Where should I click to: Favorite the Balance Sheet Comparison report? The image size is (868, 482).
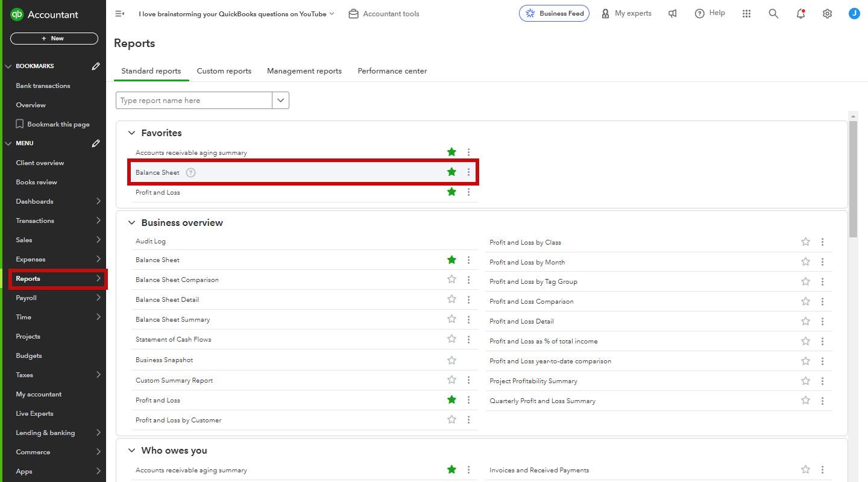coord(451,280)
